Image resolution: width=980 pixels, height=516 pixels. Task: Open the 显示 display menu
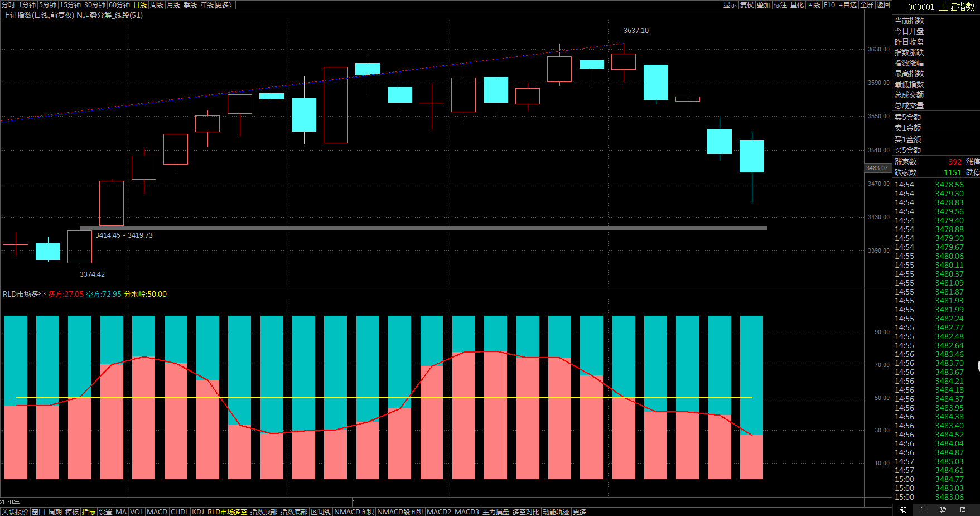(730, 4)
